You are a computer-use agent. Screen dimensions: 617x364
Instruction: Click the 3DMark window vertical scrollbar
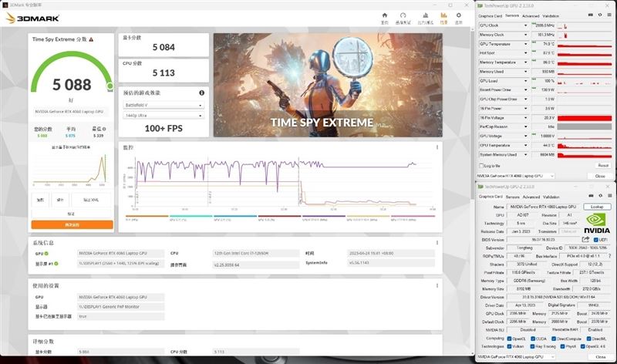click(473, 114)
